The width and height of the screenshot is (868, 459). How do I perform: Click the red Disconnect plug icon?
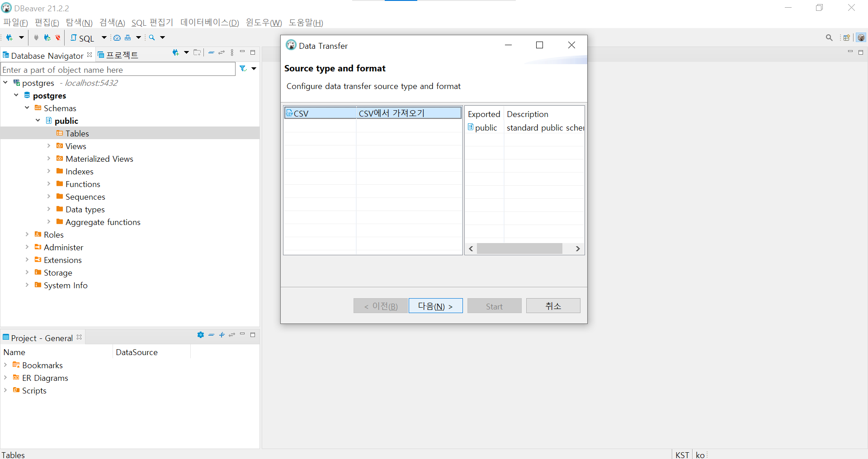[58, 37]
